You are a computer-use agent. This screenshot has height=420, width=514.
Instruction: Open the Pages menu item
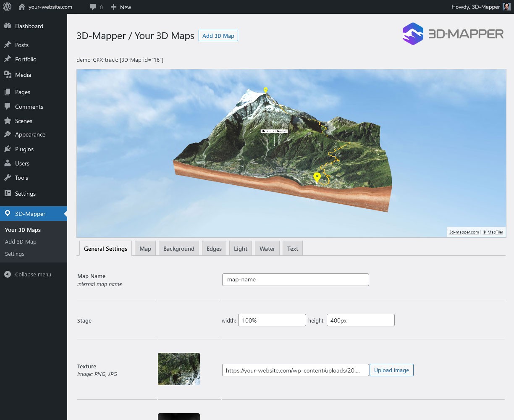coord(23,92)
